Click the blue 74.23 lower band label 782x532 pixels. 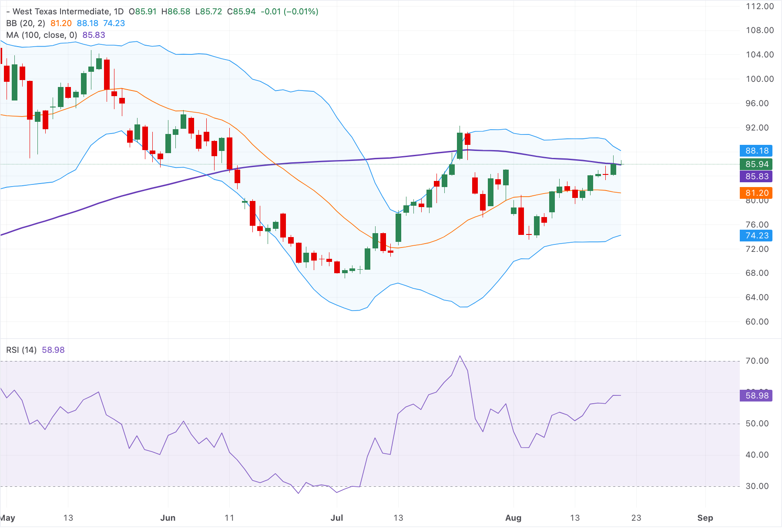click(x=757, y=236)
